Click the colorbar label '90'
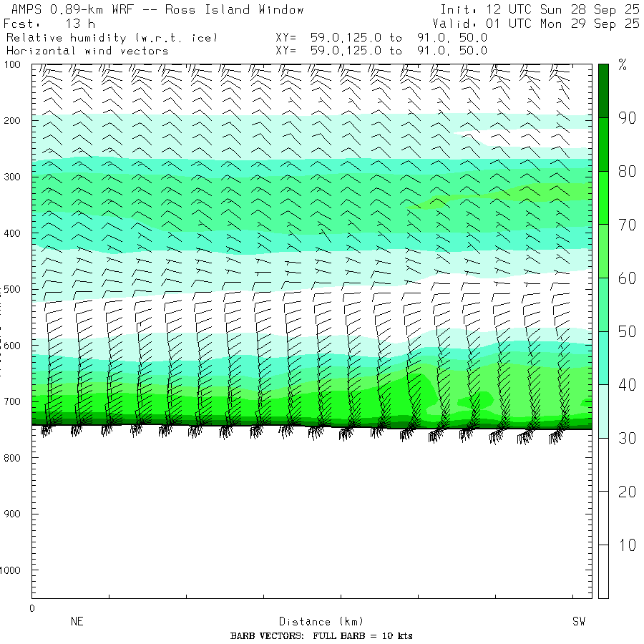The width and height of the screenshot is (644, 644). point(627,118)
